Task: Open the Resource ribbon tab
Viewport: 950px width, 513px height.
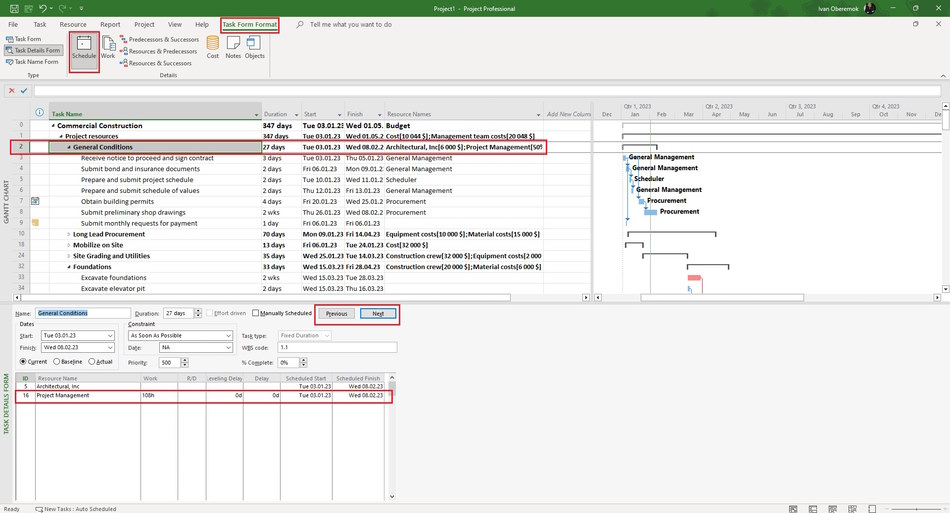Action: tap(73, 25)
